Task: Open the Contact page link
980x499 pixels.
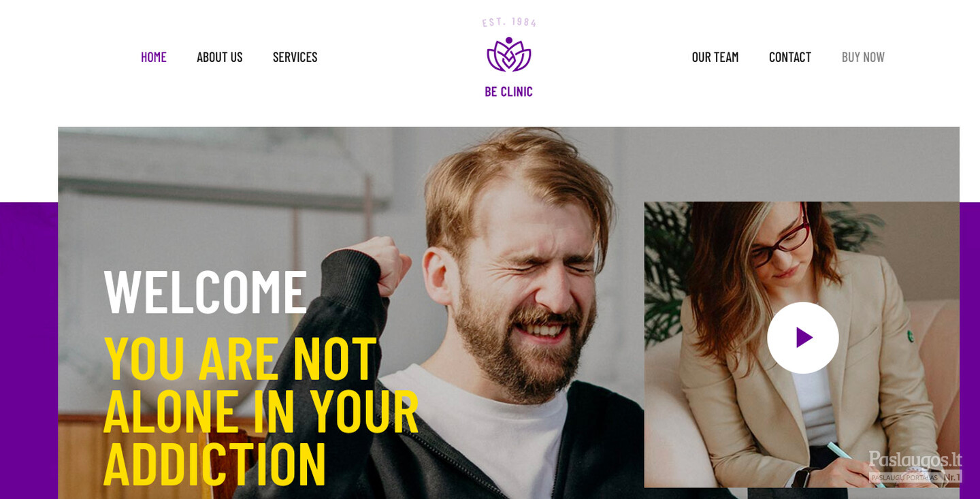Action: [789, 57]
